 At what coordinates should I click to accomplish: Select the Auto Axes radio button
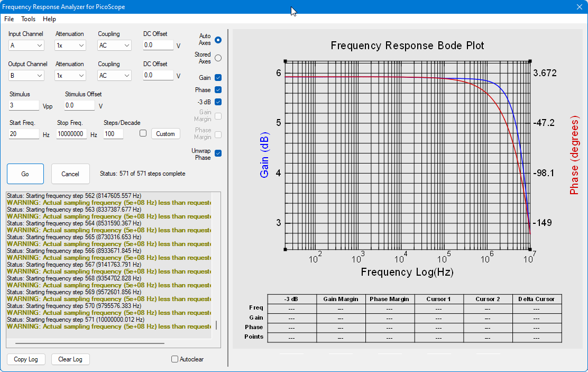pyautogui.click(x=218, y=40)
